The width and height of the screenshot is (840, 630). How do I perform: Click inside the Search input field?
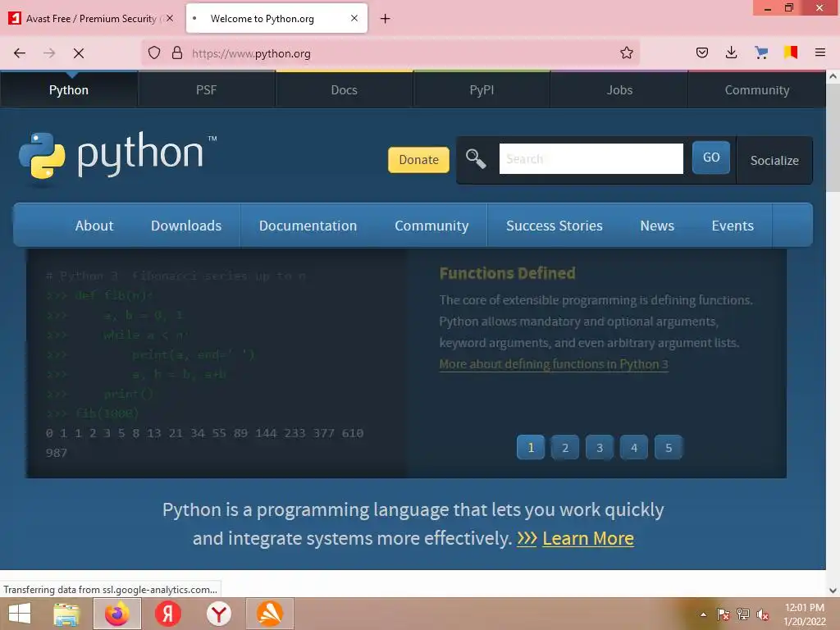[591, 158]
